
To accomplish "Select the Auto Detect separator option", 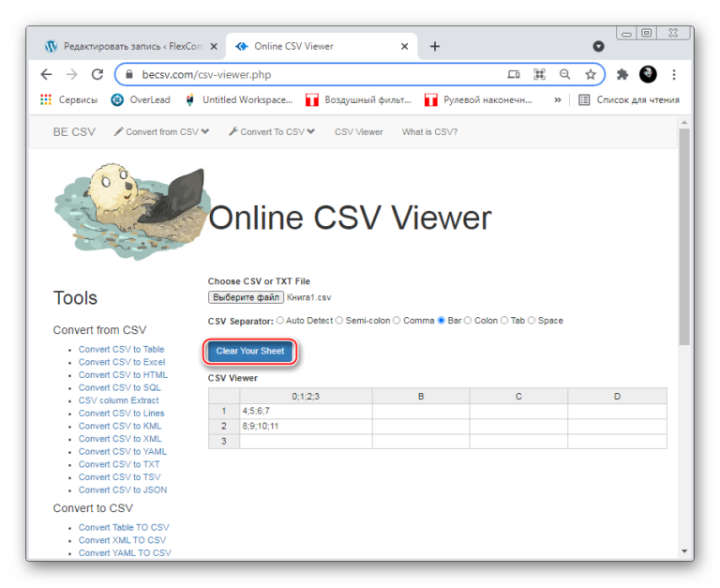I will point(279,321).
